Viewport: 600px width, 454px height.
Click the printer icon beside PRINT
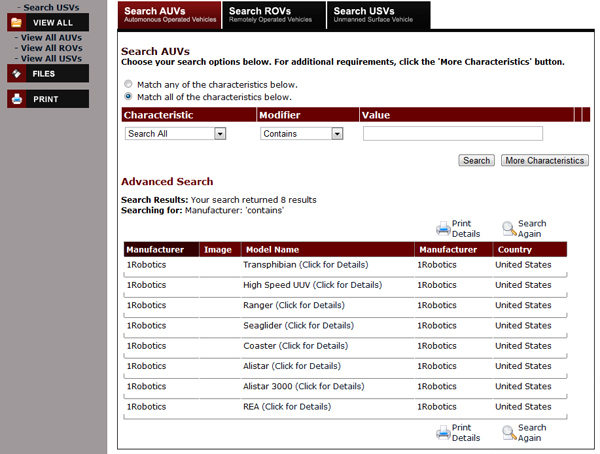click(16, 99)
